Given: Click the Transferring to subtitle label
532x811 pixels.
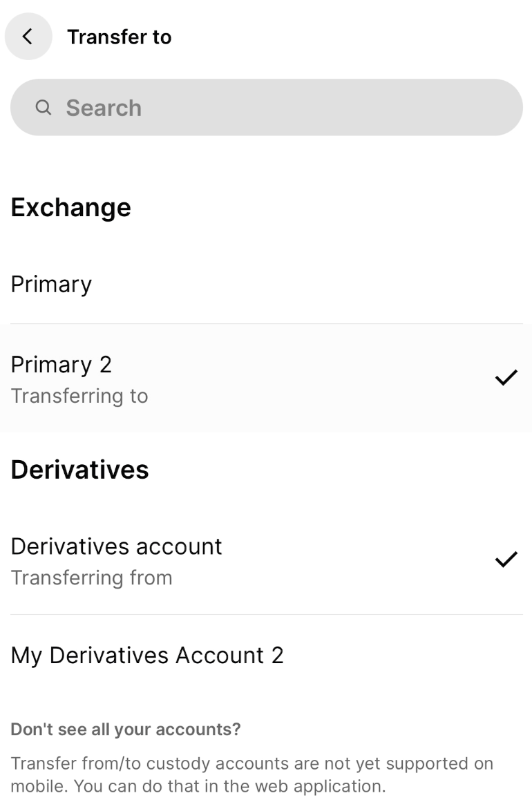Looking at the screenshot, I should pyautogui.click(x=79, y=397).
